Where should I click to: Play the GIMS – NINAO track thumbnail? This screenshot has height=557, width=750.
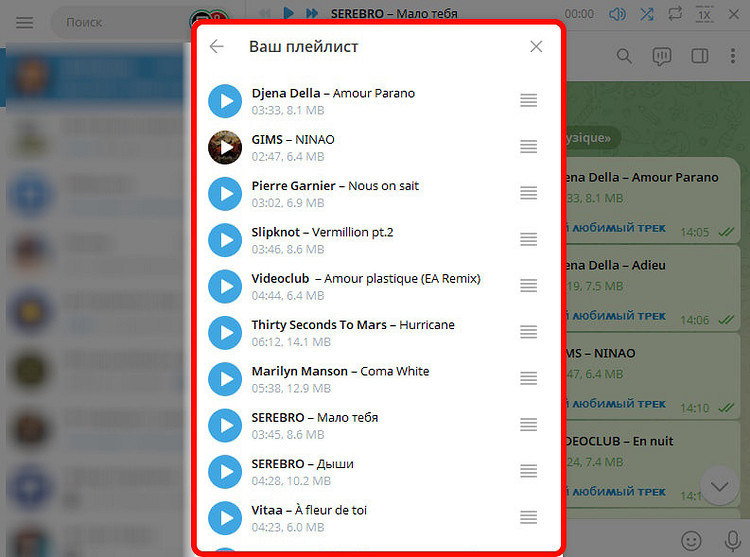[225, 148]
